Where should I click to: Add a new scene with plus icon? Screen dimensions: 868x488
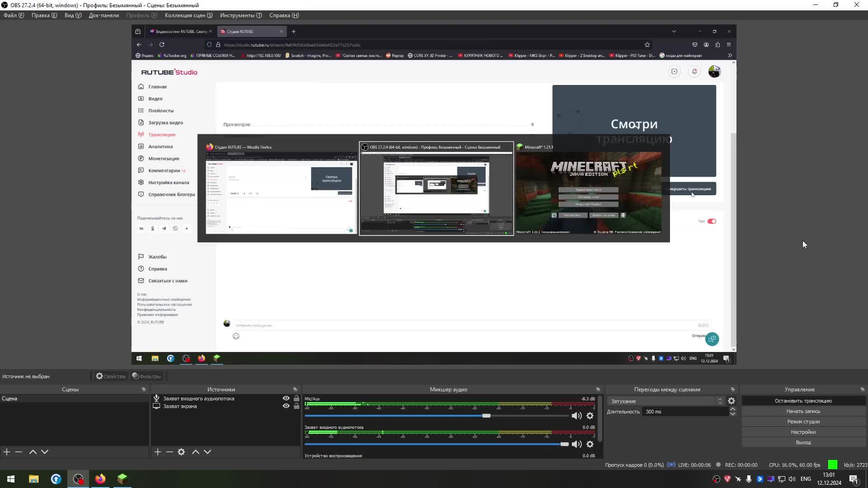(x=7, y=452)
